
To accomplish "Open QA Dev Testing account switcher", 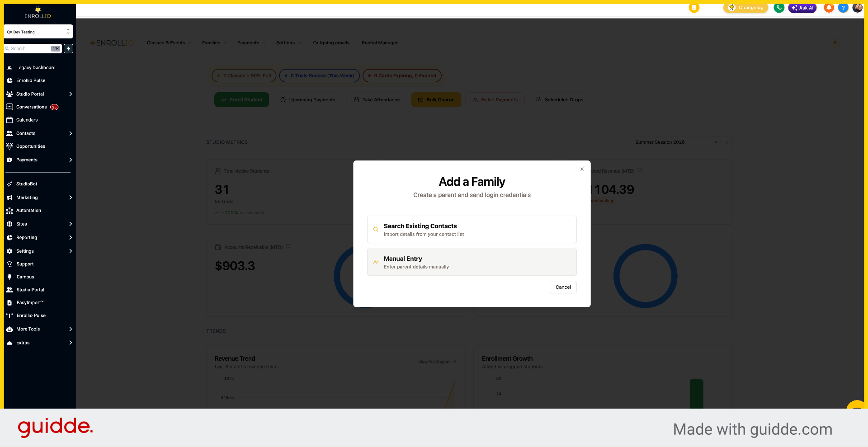I will coord(38,32).
